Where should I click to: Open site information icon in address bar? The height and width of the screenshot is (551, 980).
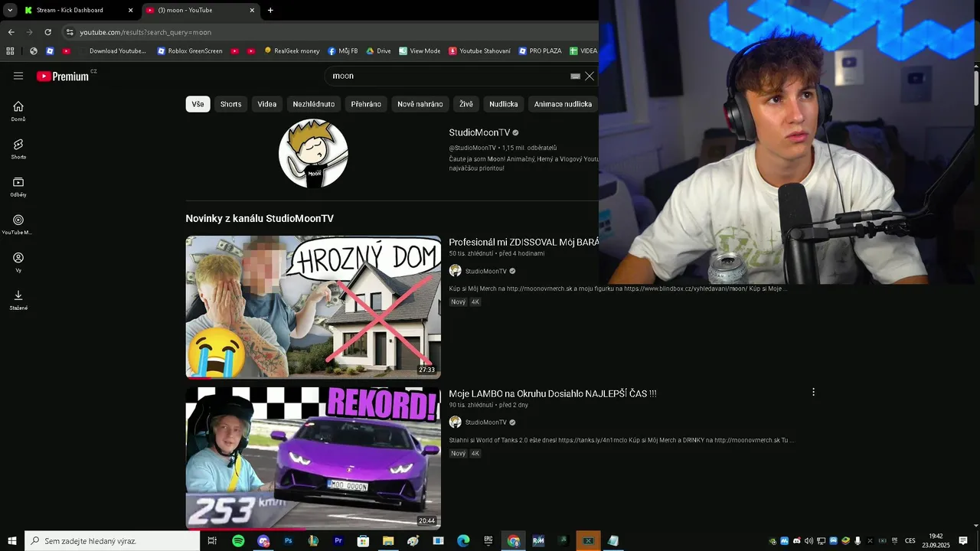[70, 32]
